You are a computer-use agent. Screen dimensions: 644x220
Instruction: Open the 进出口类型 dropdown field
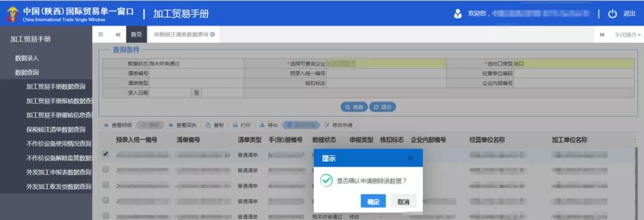point(574,64)
